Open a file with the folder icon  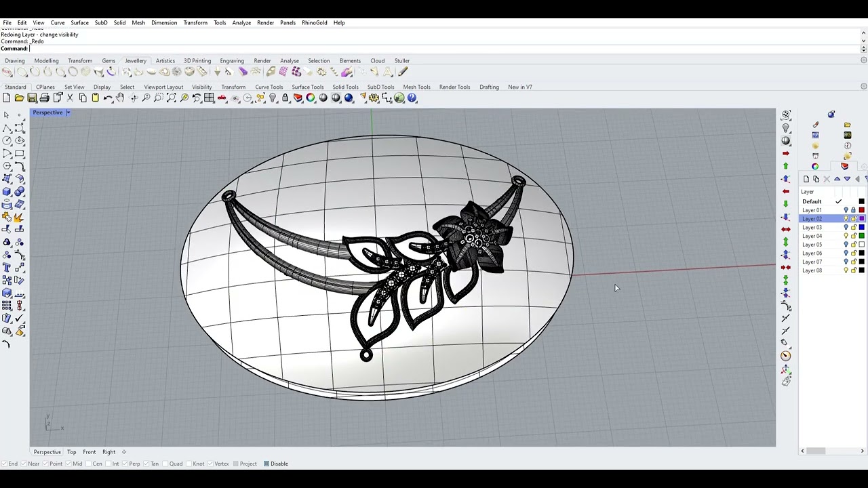pos(19,98)
